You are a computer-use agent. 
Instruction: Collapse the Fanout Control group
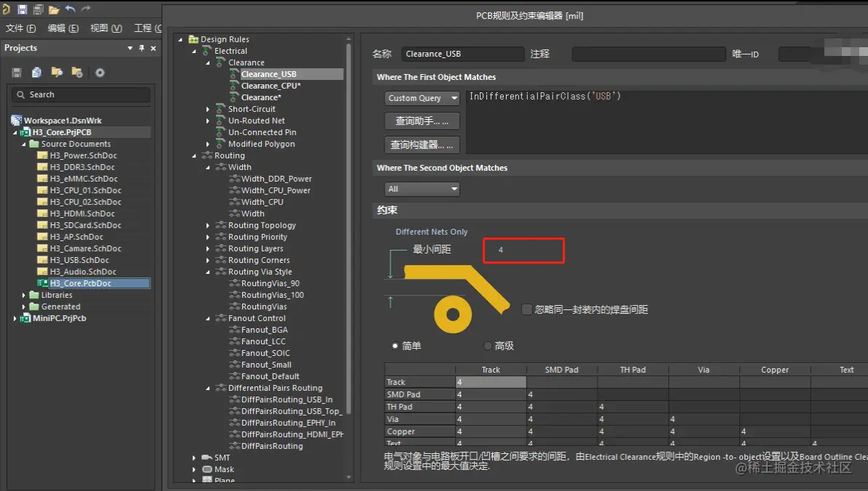(x=208, y=318)
